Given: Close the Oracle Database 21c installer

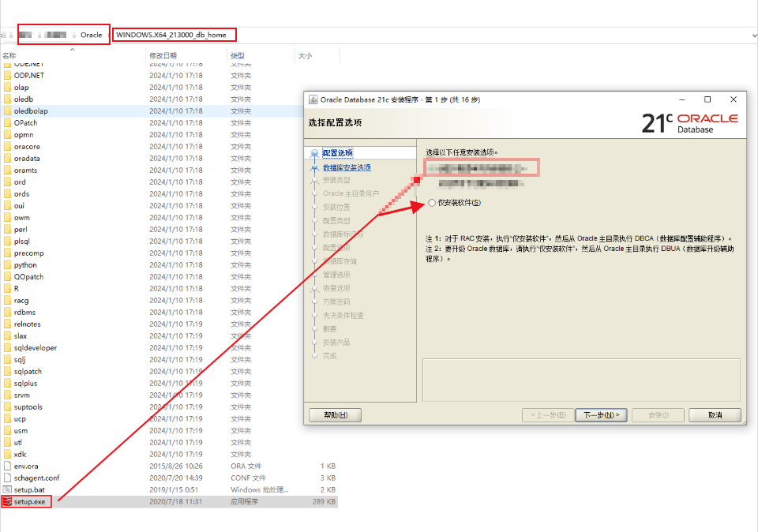Looking at the screenshot, I should pyautogui.click(x=734, y=99).
